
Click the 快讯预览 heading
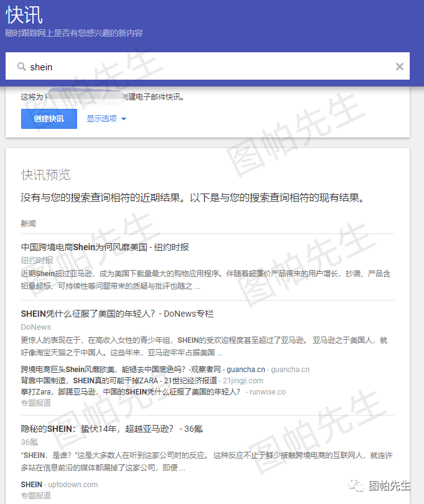[x=46, y=174]
